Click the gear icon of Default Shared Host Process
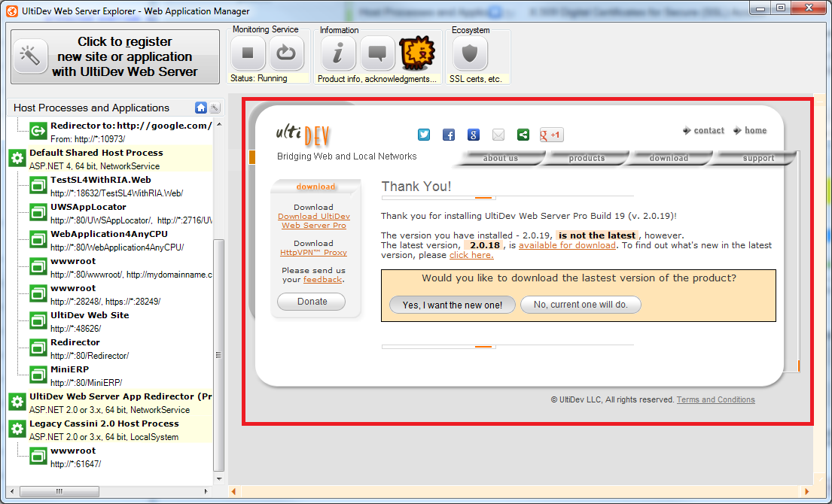The width and height of the screenshot is (832, 504). point(17,158)
